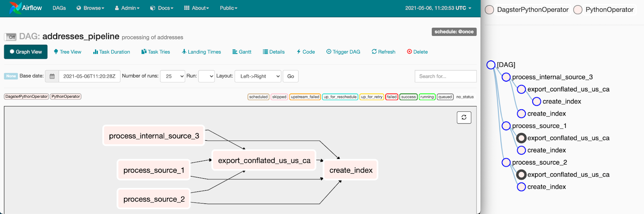Switch to Tree View tab
Image resolution: width=644 pixels, height=214 pixels.
[68, 52]
